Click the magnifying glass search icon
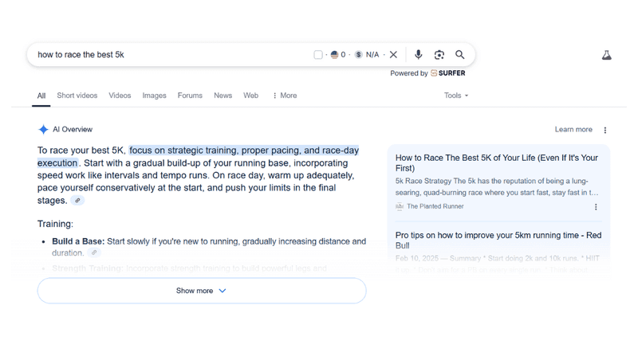The image size is (638, 364). pyautogui.click(x=460, y=54)
